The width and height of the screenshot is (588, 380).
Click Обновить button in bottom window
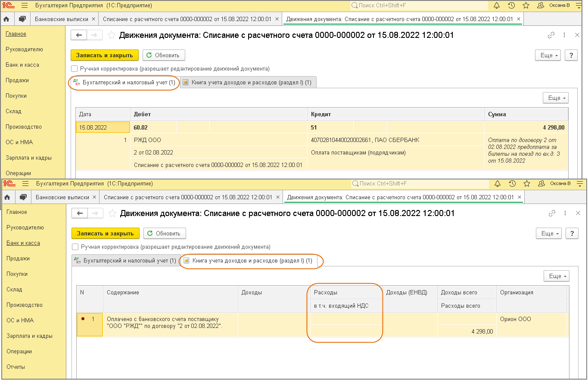(165, 233)
